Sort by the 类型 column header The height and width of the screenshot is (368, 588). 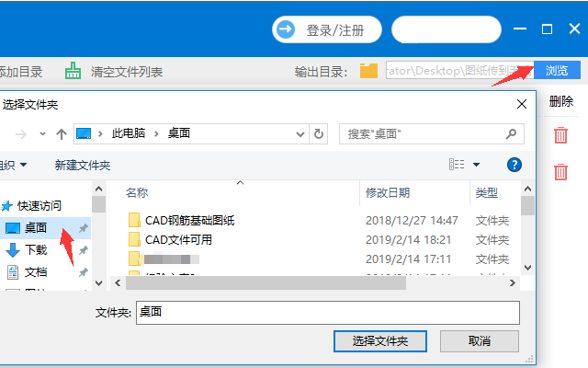tap(487, 193)
